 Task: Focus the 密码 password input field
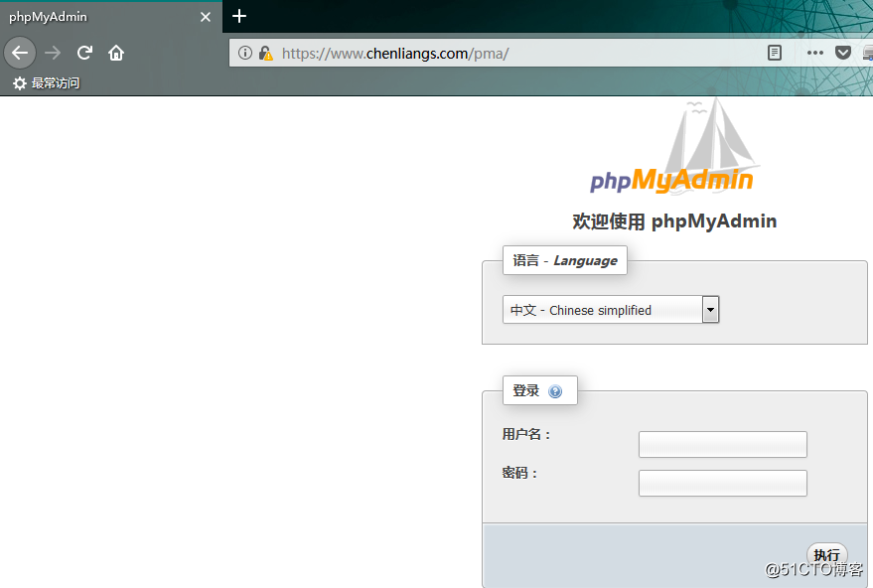tap(723, 483)
